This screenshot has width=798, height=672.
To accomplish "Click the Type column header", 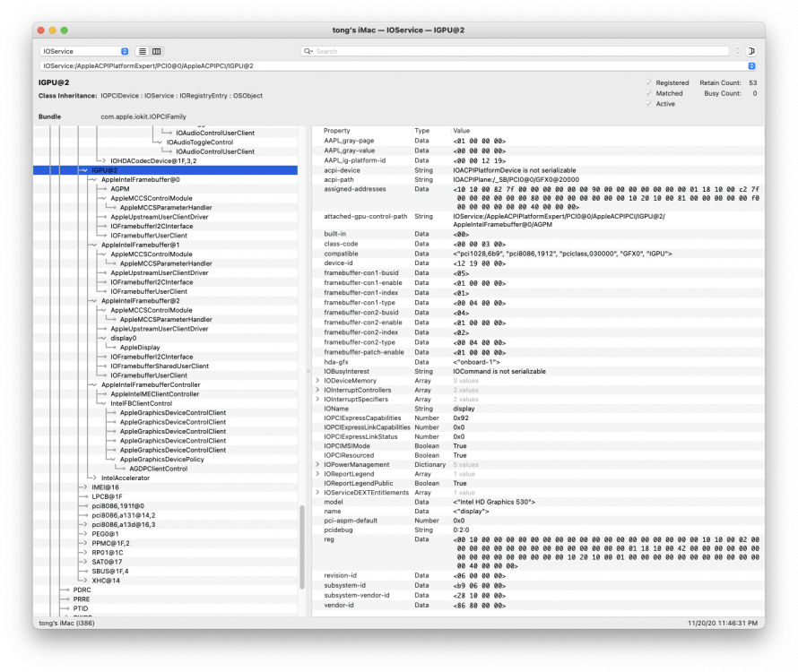I will point(422,131).
